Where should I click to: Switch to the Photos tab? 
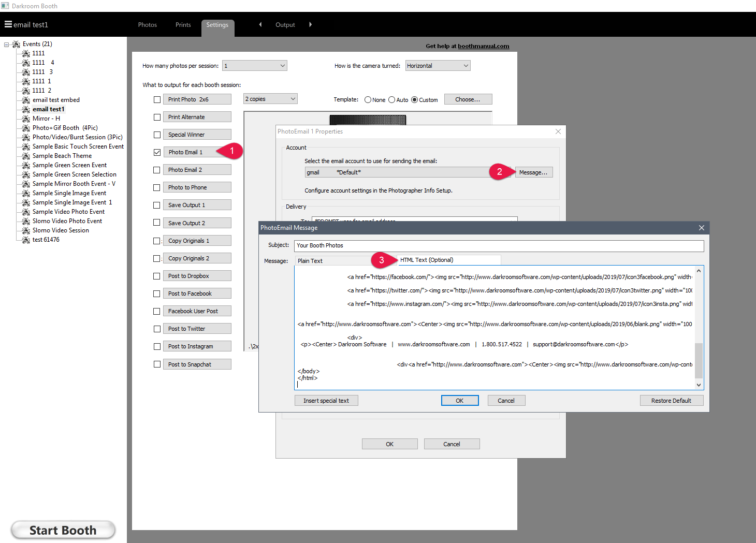pos(147,25)
